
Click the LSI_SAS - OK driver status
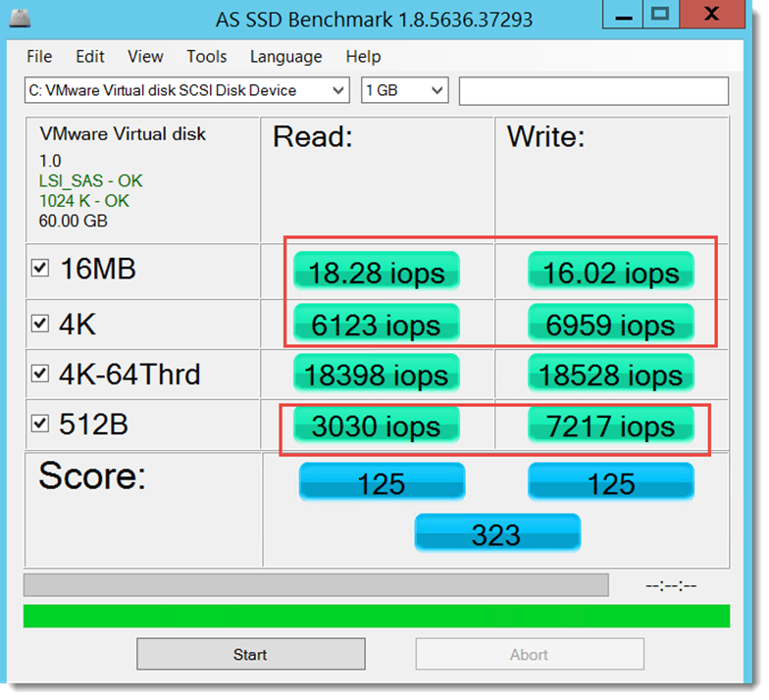coord(90,180)
